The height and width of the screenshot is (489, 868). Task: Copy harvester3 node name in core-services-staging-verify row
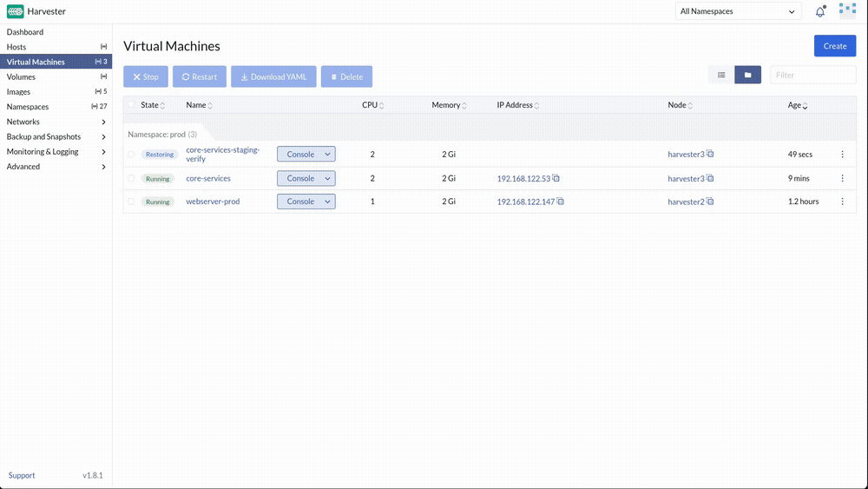(x=710, y=154)
